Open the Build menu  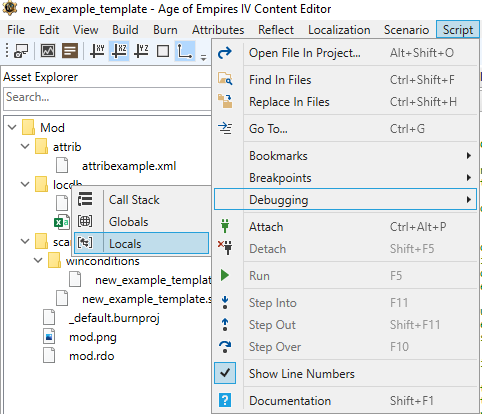125,30
